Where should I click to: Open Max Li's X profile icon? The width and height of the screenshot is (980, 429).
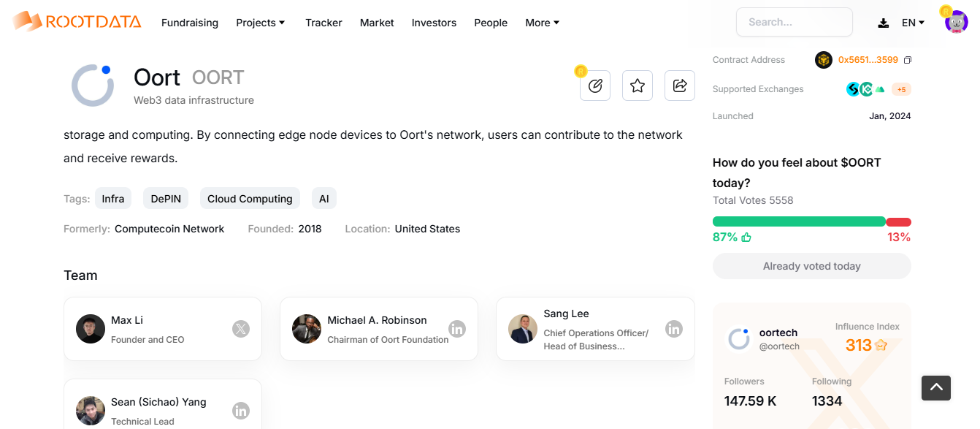pyautogui.click(x=241, y=329)
